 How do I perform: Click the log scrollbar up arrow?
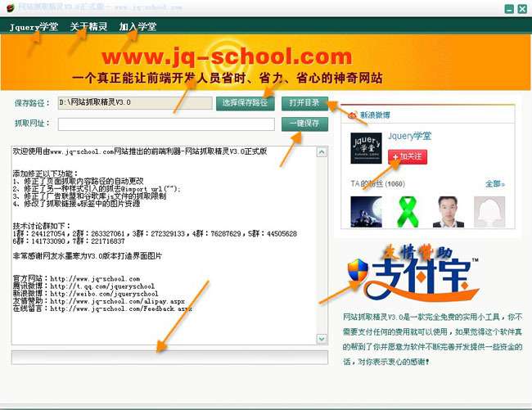coord(322,151)
